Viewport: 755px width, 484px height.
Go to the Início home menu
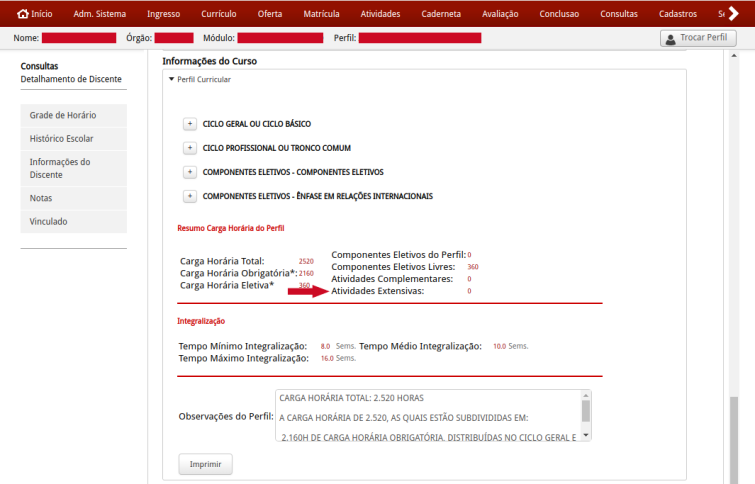pos(35,14)
